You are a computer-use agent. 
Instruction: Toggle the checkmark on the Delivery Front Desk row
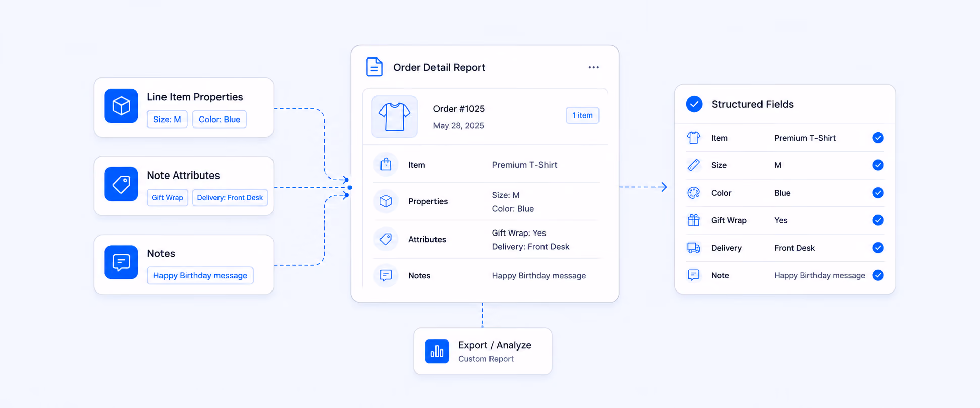pos(878,248)
